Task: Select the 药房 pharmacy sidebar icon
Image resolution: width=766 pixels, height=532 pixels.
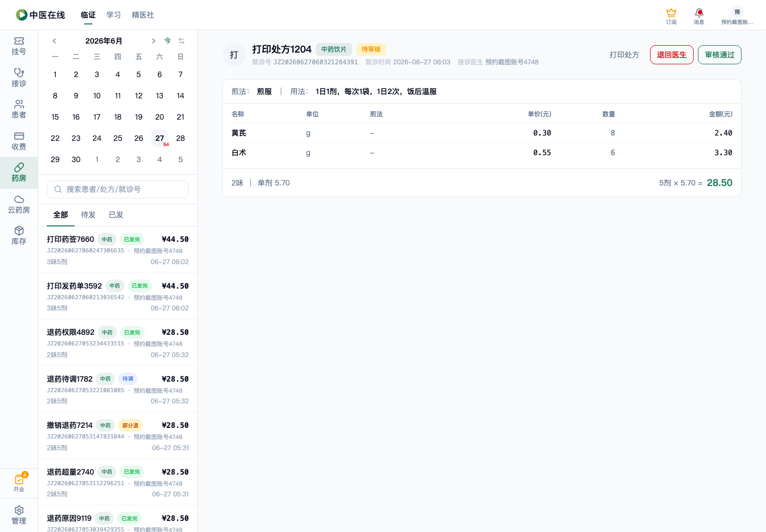Action: tap(19, 173)
